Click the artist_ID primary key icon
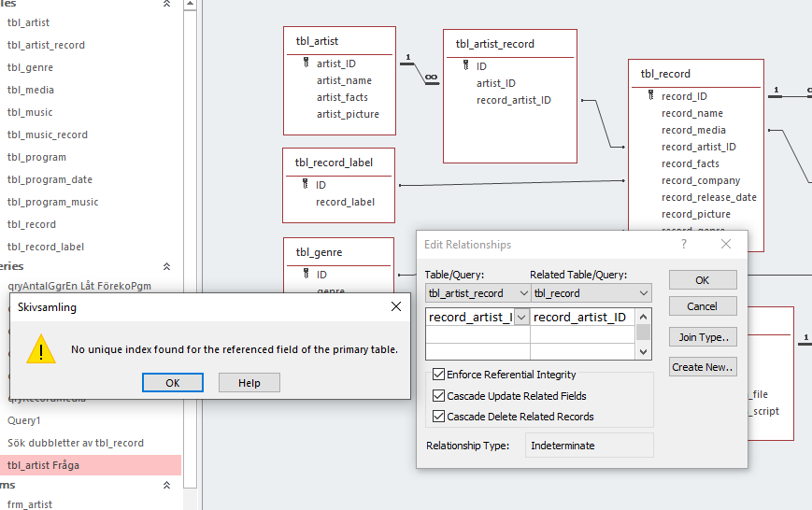Image resolution: width=812 pixels, height=510 pixels. tap(306, 63)
